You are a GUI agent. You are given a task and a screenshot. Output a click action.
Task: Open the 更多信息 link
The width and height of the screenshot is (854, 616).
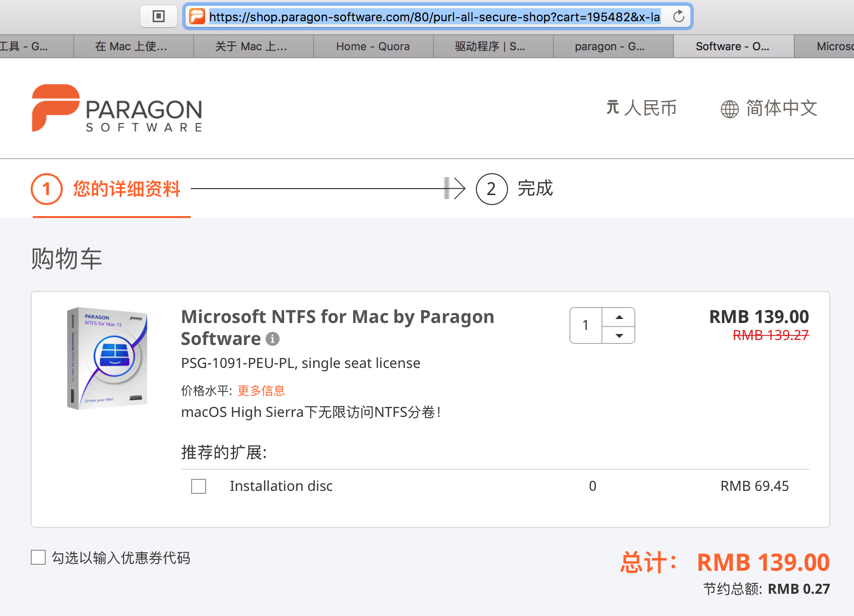click(x=261, y=391)
